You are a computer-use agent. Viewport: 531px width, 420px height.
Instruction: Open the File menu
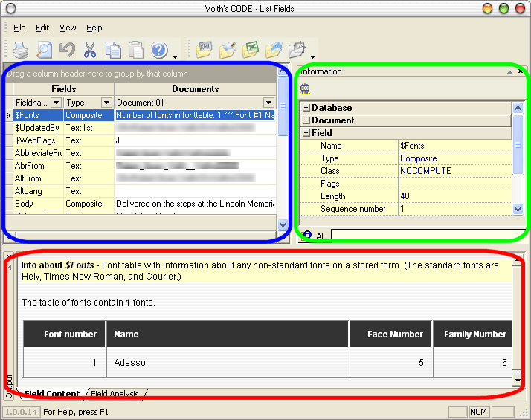19,28
